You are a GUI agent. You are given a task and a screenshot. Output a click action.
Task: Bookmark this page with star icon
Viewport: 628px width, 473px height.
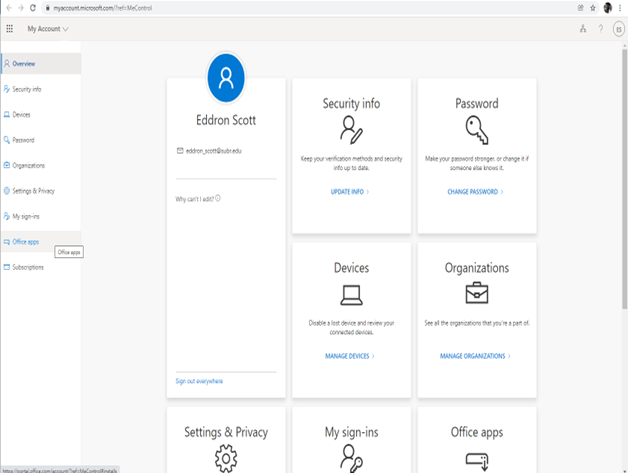[593, 8]
